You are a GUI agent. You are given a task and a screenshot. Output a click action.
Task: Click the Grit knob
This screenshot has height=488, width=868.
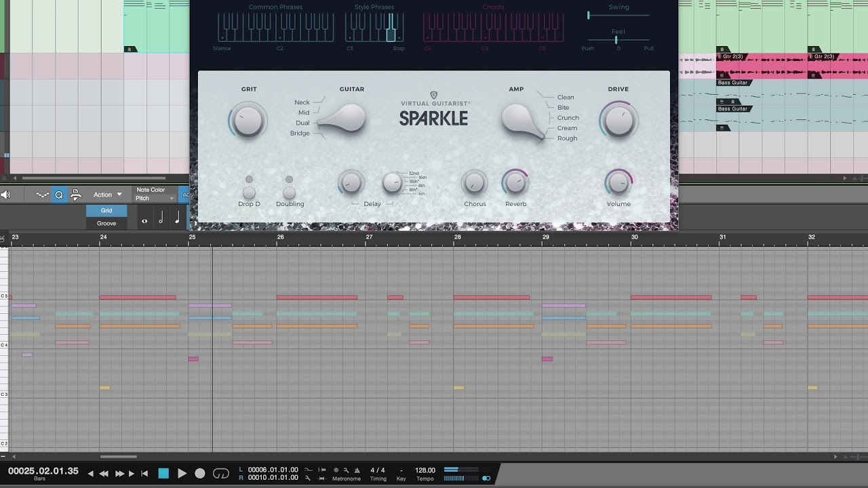click(248, 121)
